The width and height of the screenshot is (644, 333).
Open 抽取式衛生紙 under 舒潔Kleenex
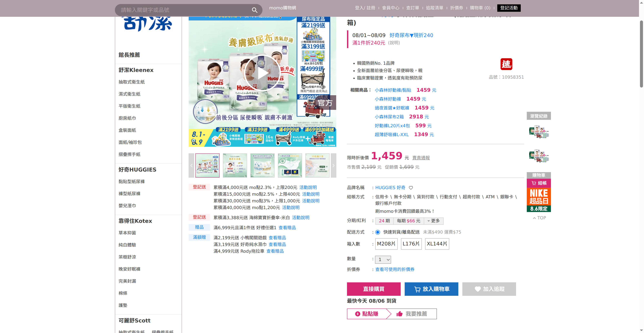(131, 82)
